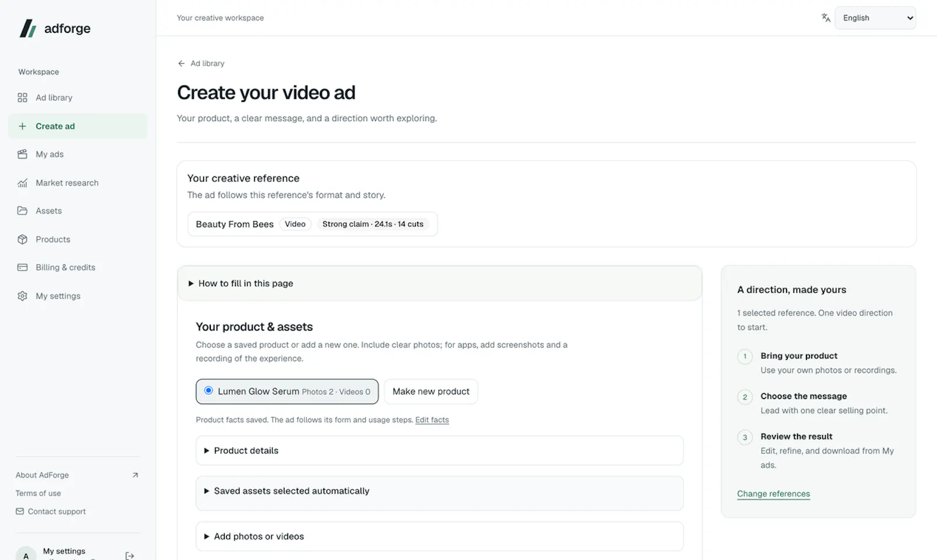Open My ads via its clapperboard icon

[22, 154]
